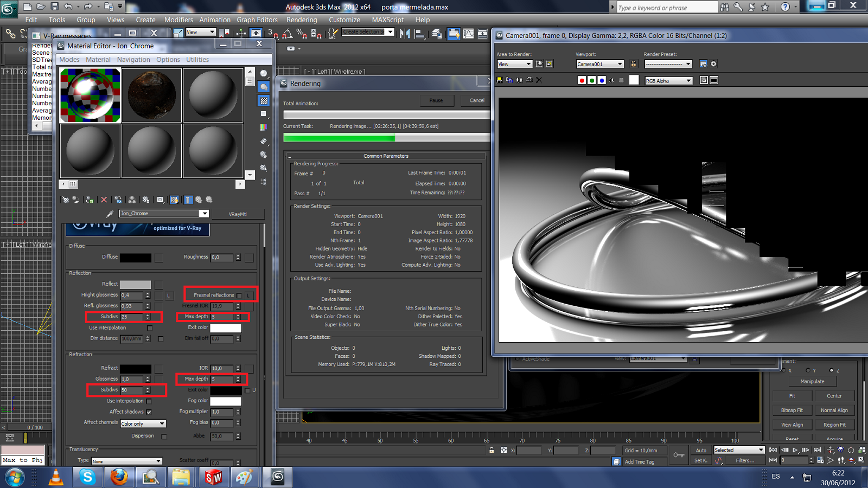This screenshot has height=488, width=868.
Task: Click Go to Parent icon
Action: click(x=199, y=200)
